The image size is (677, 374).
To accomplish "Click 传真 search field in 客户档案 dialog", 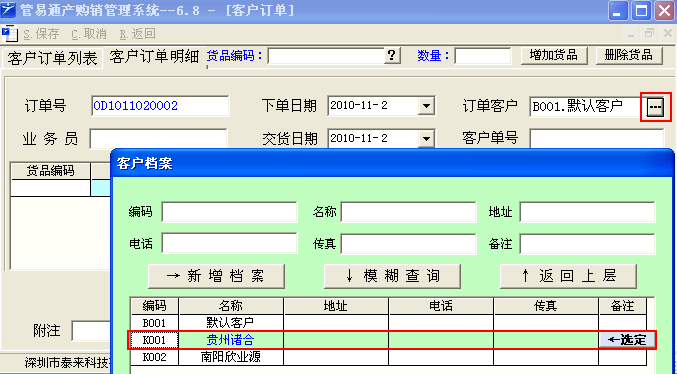I will [408, 244].
